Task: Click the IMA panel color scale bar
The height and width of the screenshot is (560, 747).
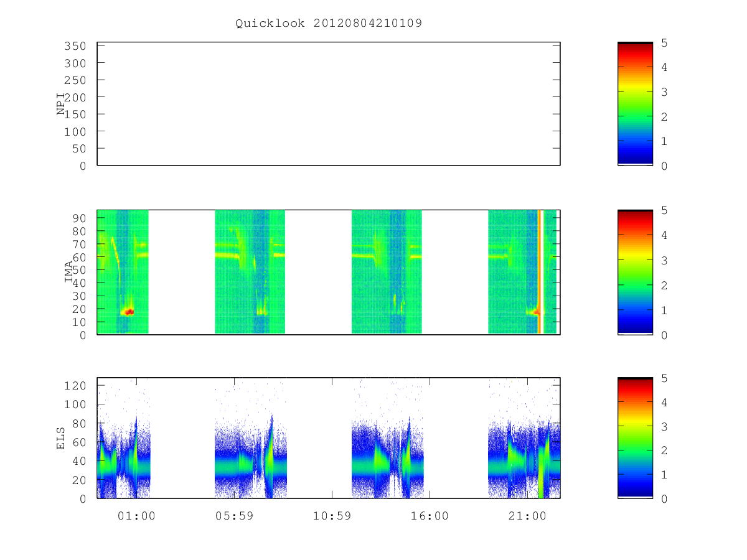Action: click(x=635, y=273)
